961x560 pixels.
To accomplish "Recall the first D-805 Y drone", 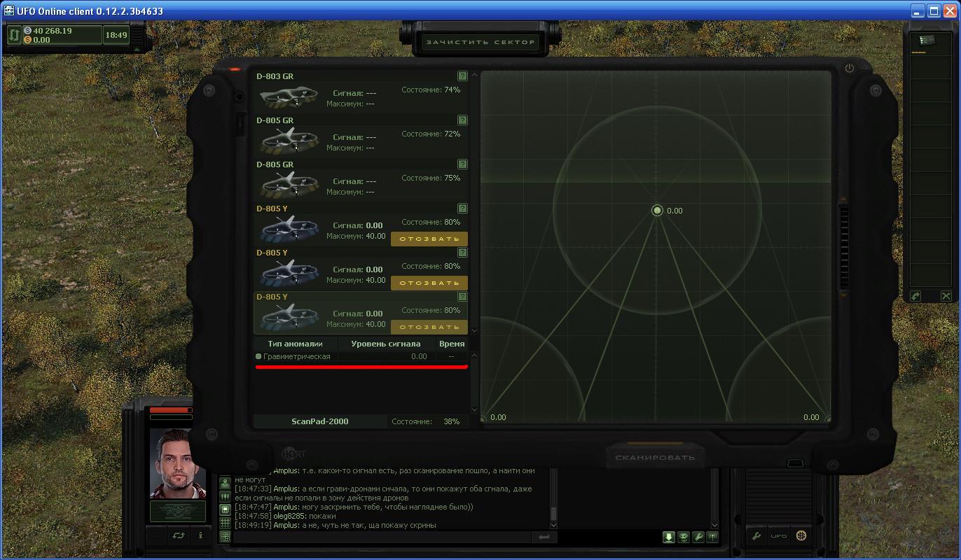I will pos(429,239).
